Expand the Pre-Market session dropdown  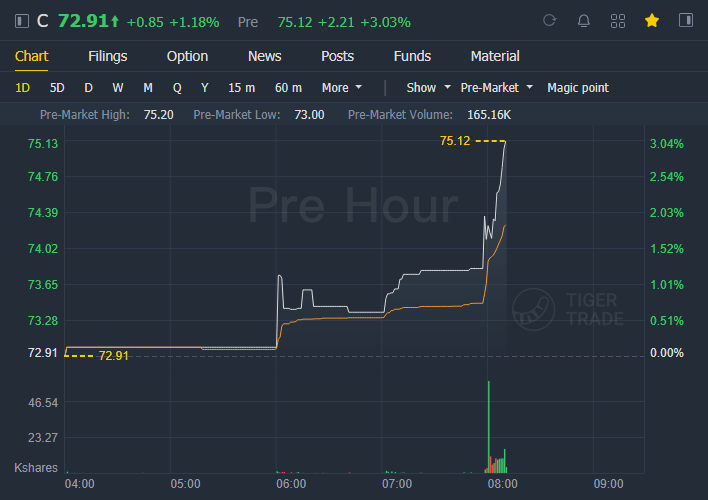tap(496, 88)
